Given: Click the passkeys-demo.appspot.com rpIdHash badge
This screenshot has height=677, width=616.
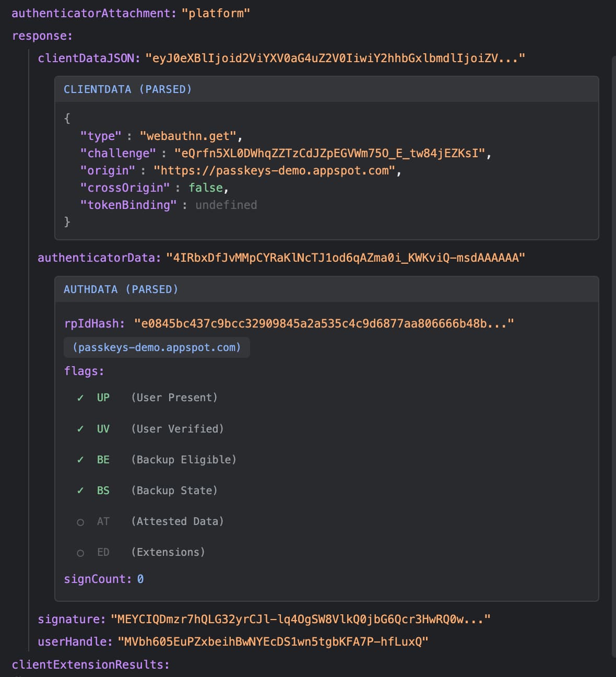Looking at the screenshot, I should tap(157, 347).
